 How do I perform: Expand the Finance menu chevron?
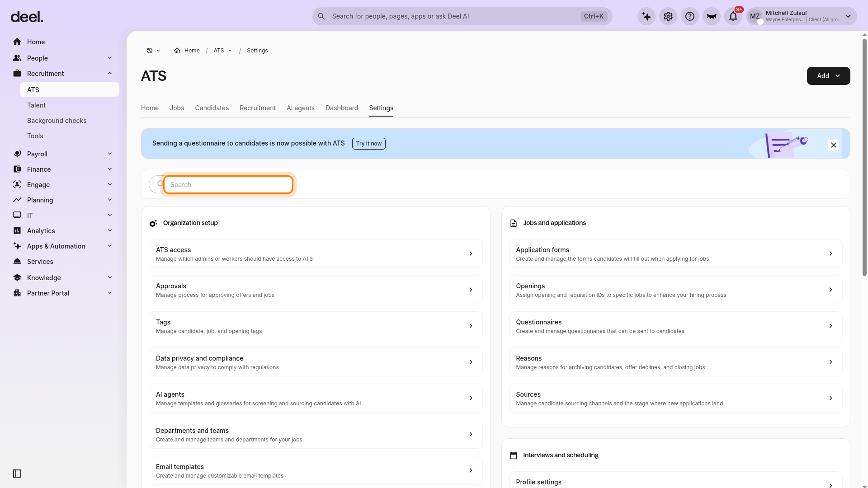tap(110, 169)
